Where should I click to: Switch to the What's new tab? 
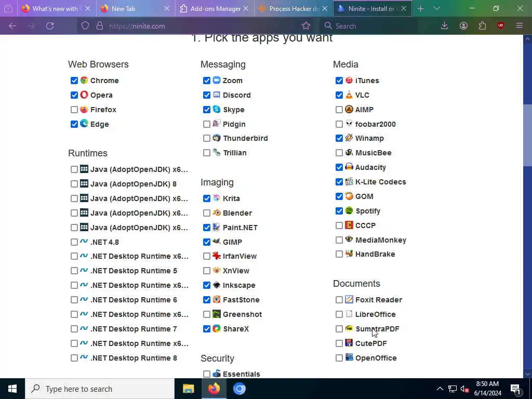56,8
